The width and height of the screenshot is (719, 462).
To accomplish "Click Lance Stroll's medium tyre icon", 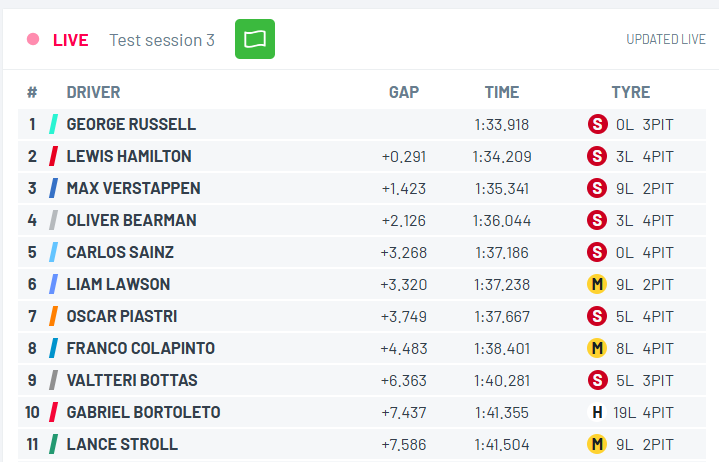I will point(597,444).
